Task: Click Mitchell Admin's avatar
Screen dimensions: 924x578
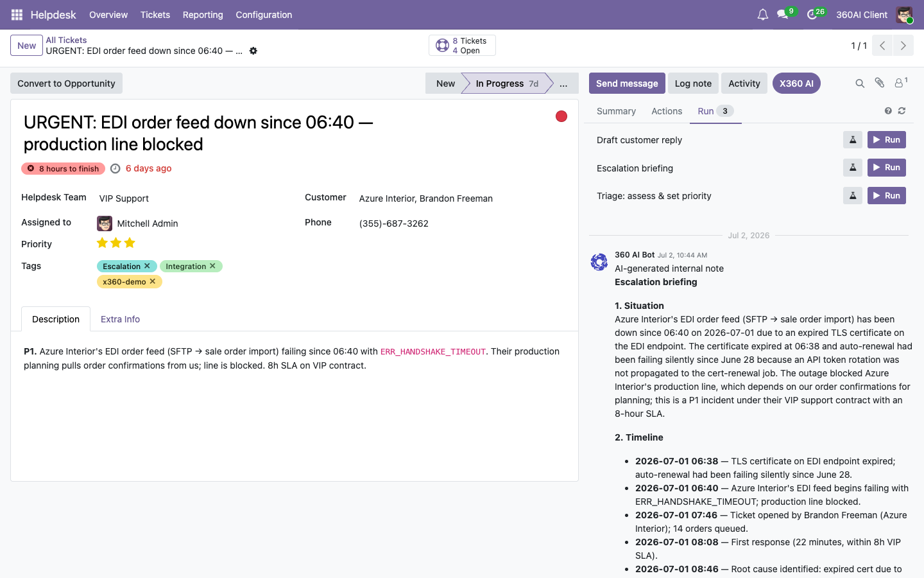Action: [x=105, y=223]
